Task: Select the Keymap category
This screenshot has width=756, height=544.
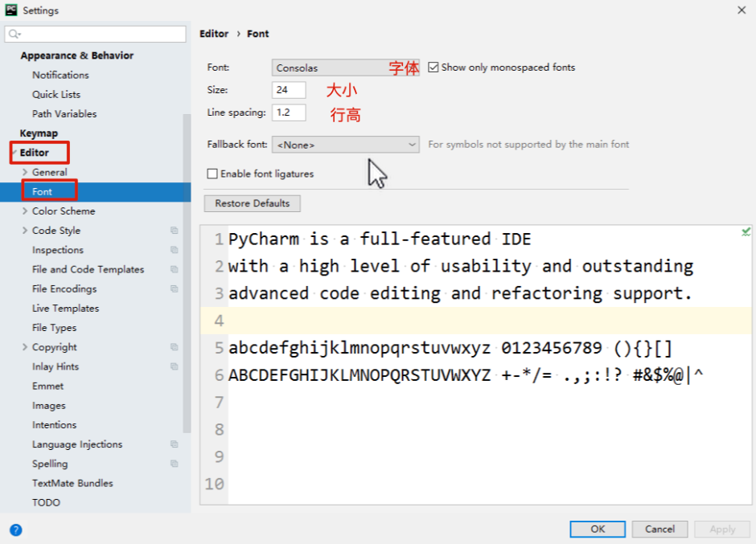Action: 39,133
